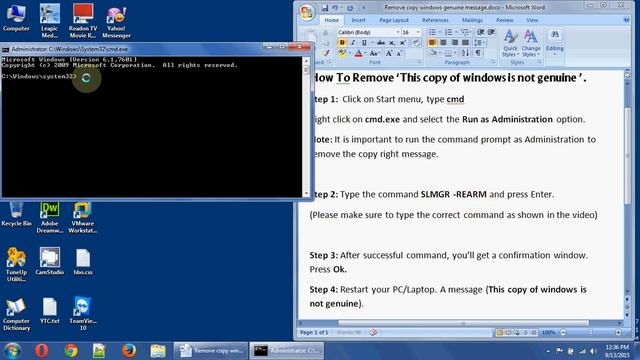
Task: Select the Recycle Bin desktop icon
Action: [16, 214]
